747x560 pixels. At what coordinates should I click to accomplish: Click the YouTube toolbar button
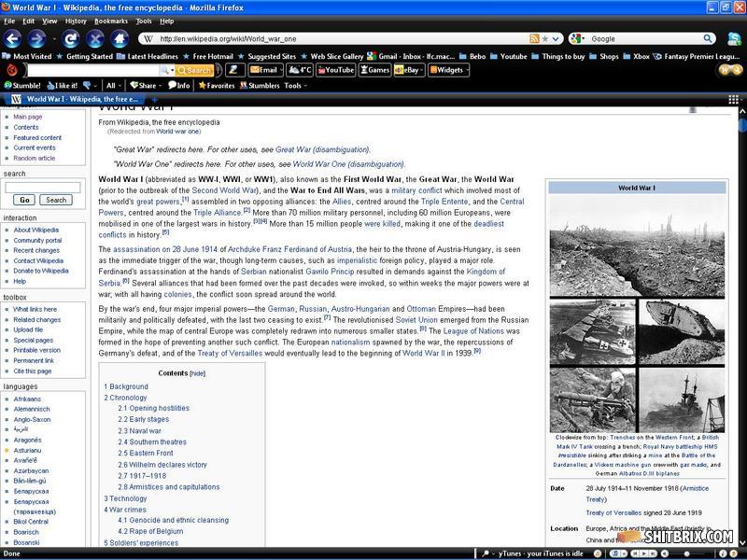point(336,70)
